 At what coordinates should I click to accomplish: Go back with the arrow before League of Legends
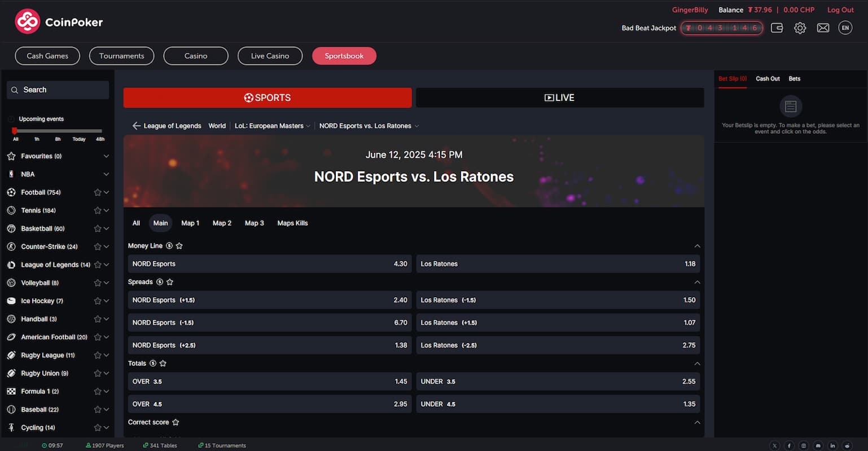pyautogui.click(x=136, y=126)
